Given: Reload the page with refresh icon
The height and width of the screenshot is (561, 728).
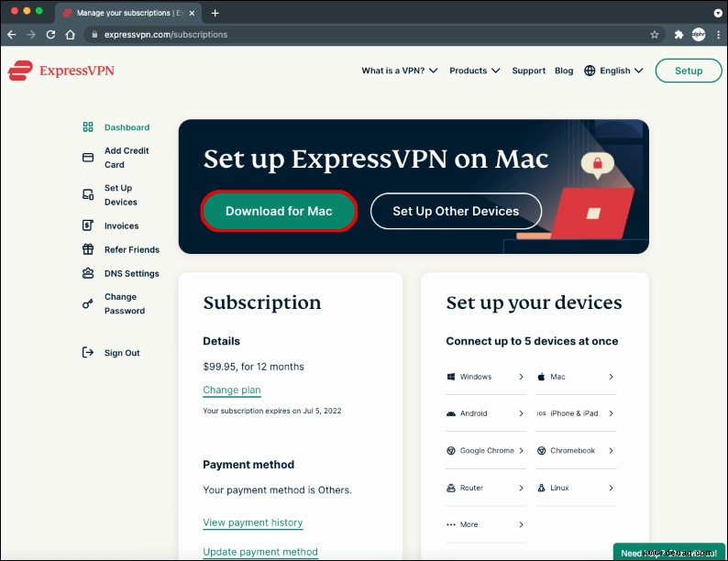Looking at the screenshot, I should [50, 34].
